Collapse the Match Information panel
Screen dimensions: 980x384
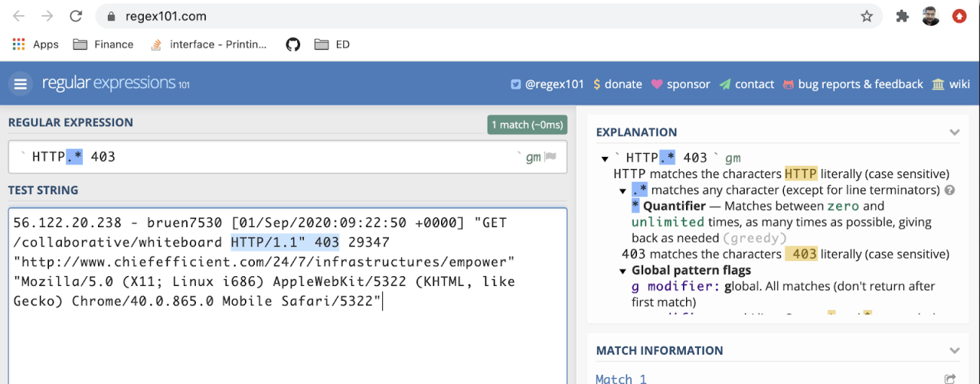(954, 350)
